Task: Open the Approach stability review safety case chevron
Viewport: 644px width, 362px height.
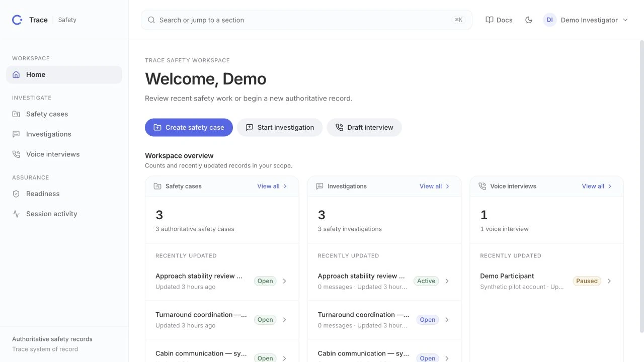Action: coord(284,281)
